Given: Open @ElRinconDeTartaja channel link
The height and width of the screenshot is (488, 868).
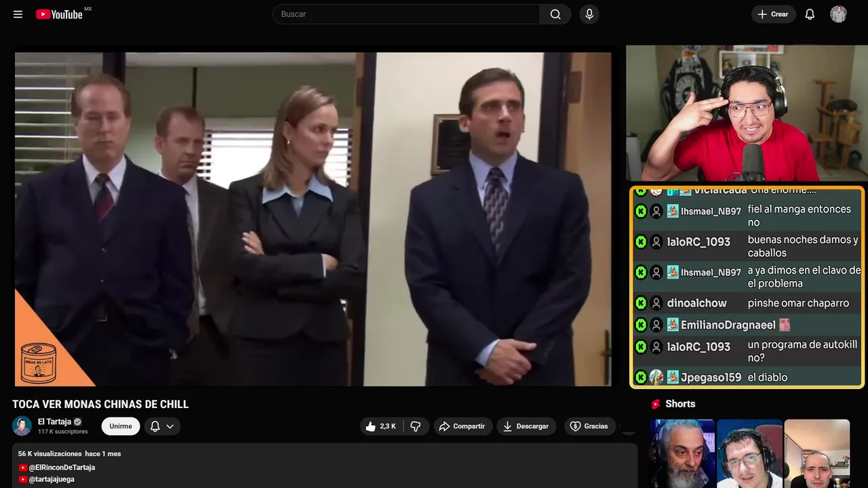Looking at the screenshot, I should click(62, 468).
